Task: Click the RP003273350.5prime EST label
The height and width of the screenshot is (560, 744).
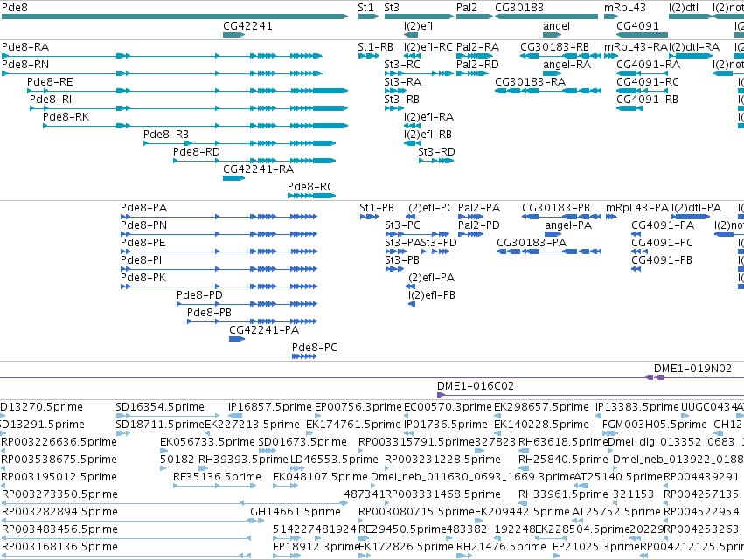Action: pos(59,494)
